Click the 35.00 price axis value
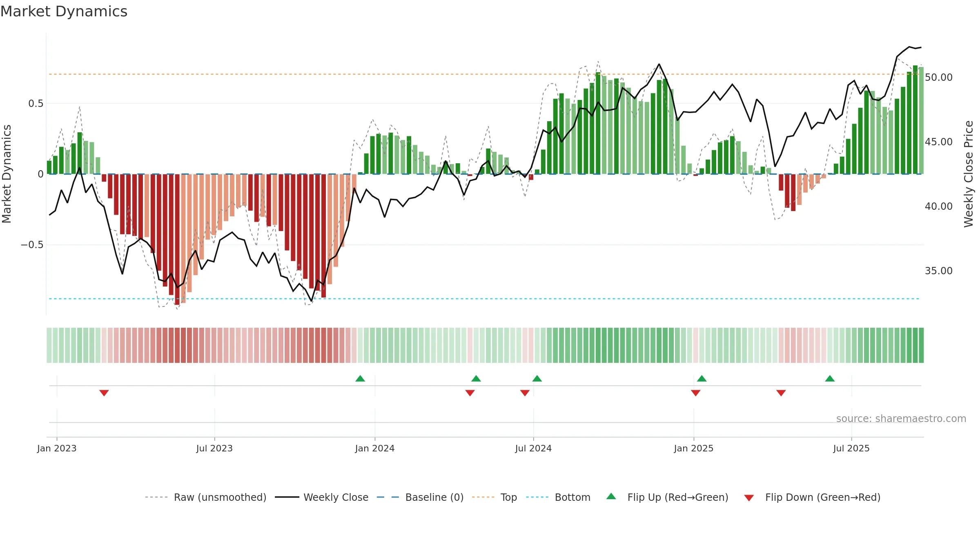 click(939, 271)
